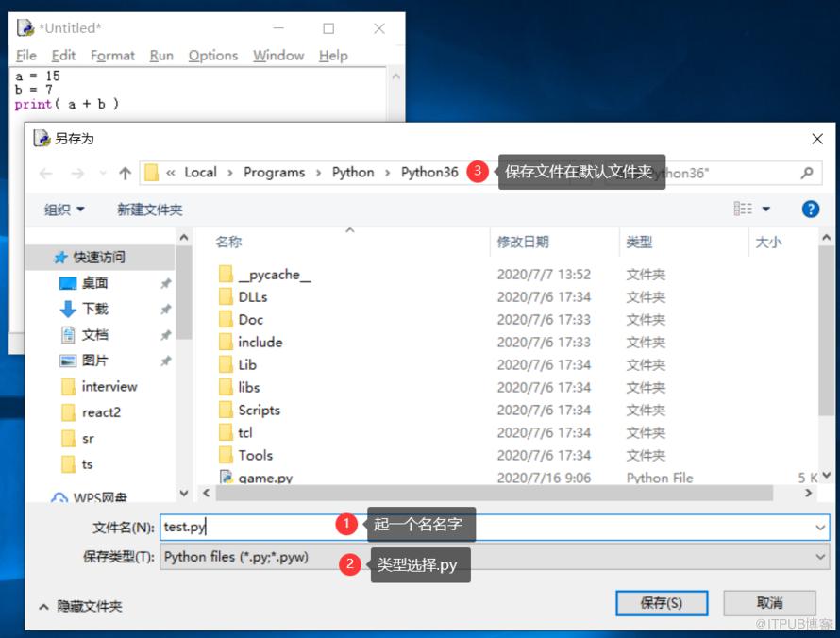Viewport: 840px width, 638px height.
Task: Click the Scripts folder icon
Action: coord(226,410)
